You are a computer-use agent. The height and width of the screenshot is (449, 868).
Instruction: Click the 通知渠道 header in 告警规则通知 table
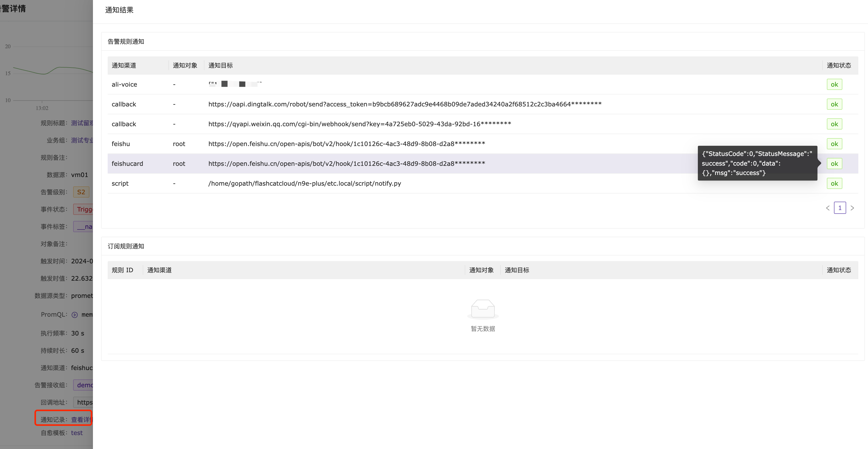point(124,66)
